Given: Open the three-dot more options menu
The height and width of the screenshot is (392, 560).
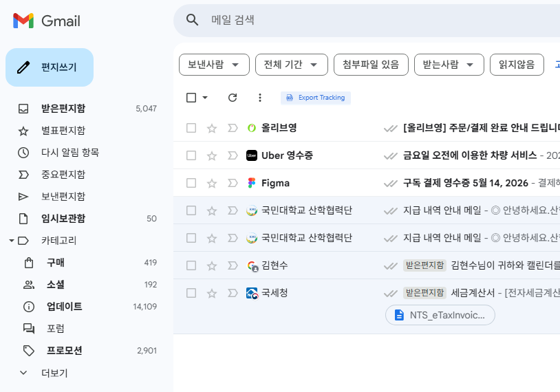Looking at the screenshot, I should pyautogui.click(x=260, y=98).
